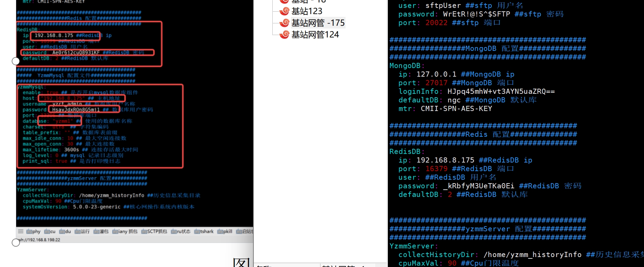The height and width of the screenshot is (267, 644).
Task: Click the 'port: 16379' RedisDB line
Action: (x=456, y=169)
